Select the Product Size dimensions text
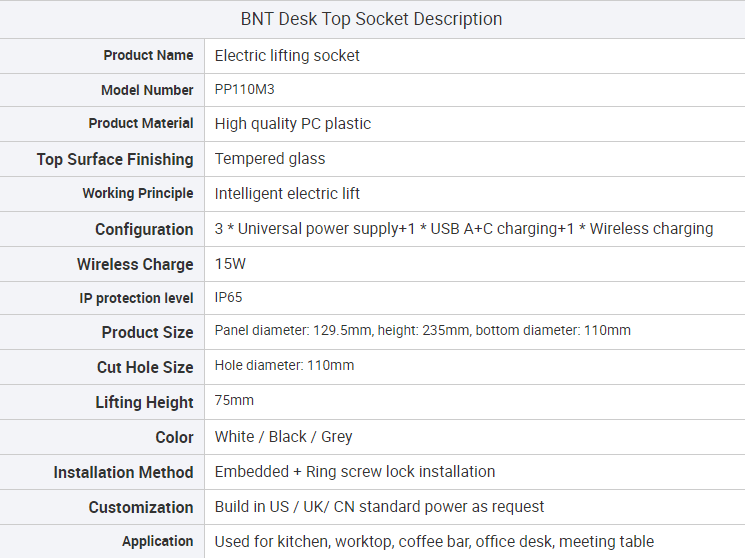Image resolution: width=745 pixels, height=558 pixels. (x=422, y=330)
